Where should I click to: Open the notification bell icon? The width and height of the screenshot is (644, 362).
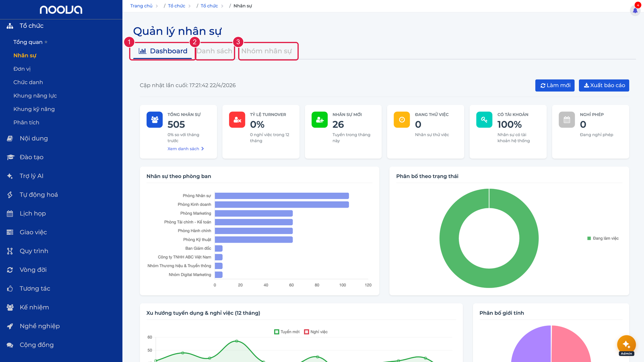(635, 10)
